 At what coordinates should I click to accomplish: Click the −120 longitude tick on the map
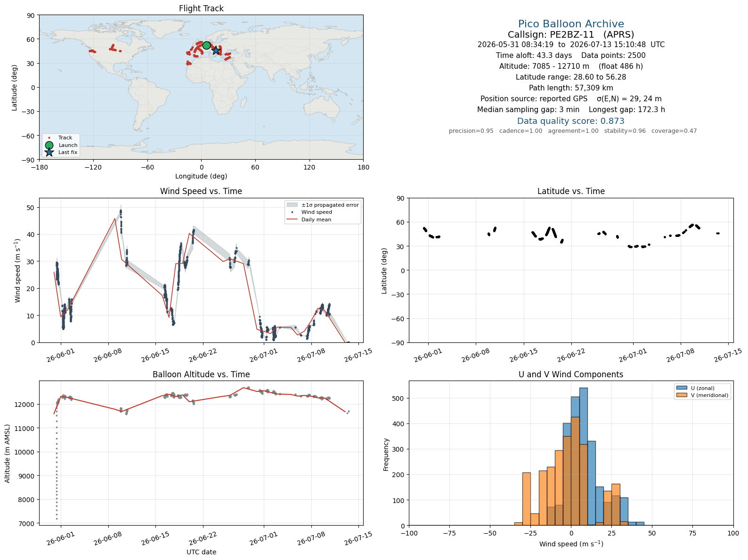tap(93, 167)
